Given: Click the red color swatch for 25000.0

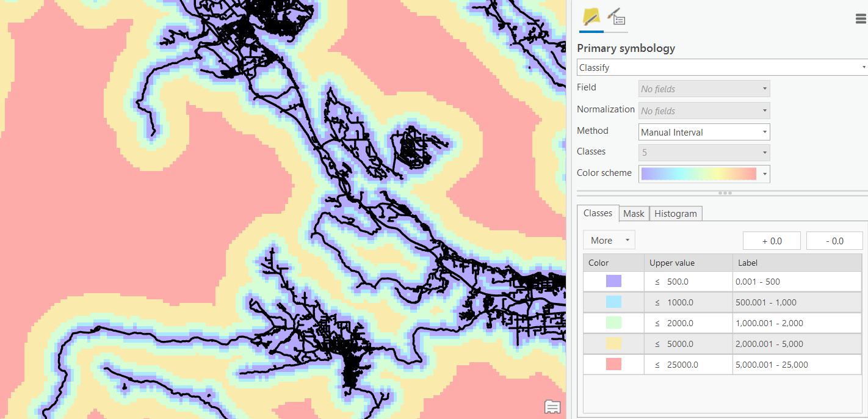Looking at the screenshot, I should [x=613, y=365].
